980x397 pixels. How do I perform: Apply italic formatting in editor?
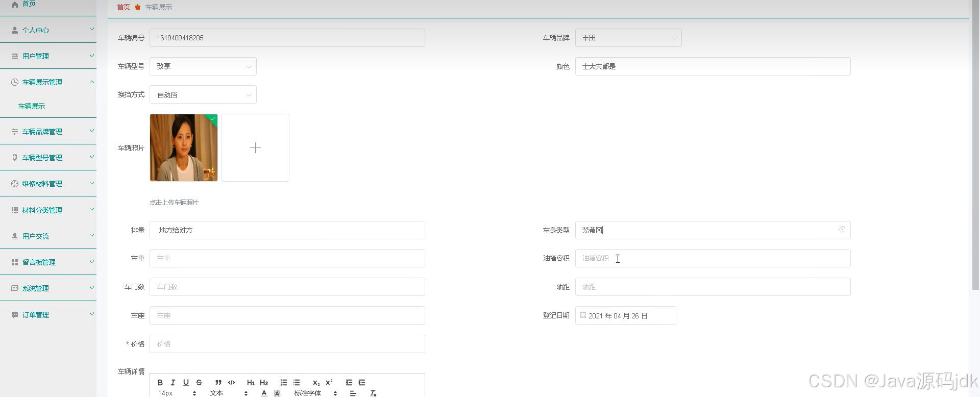click(173, 382)
